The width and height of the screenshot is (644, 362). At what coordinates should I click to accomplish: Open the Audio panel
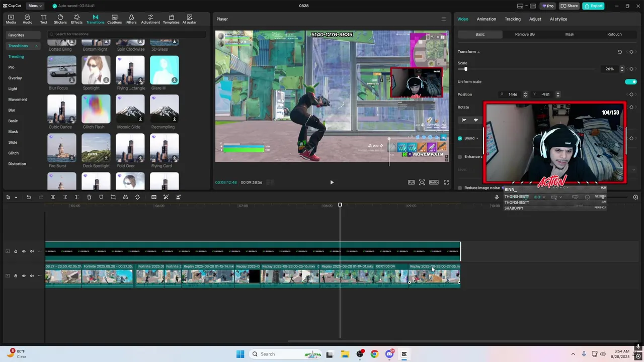pos(27,19)
